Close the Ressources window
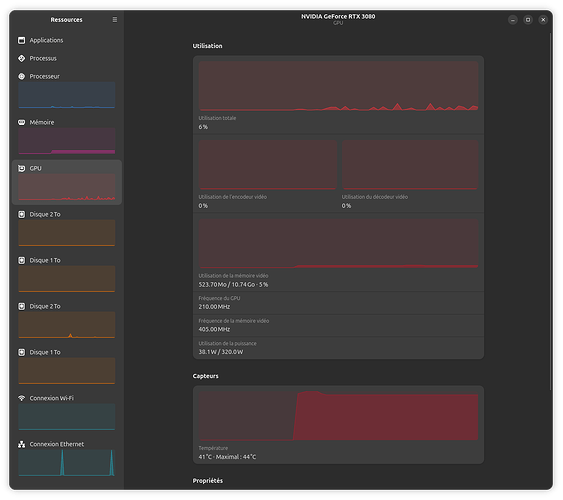The width and height of the screenshot is (563, 500). pos(543,20)
